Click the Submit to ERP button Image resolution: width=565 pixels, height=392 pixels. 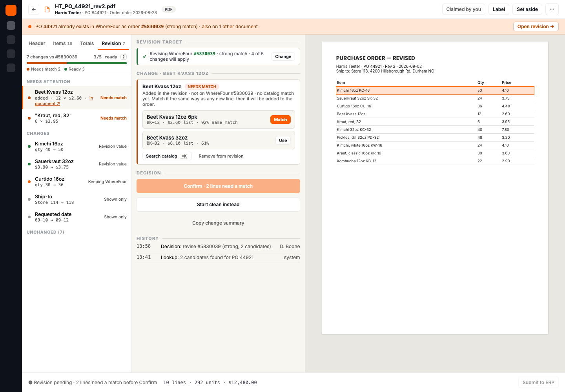pos(538,383)
